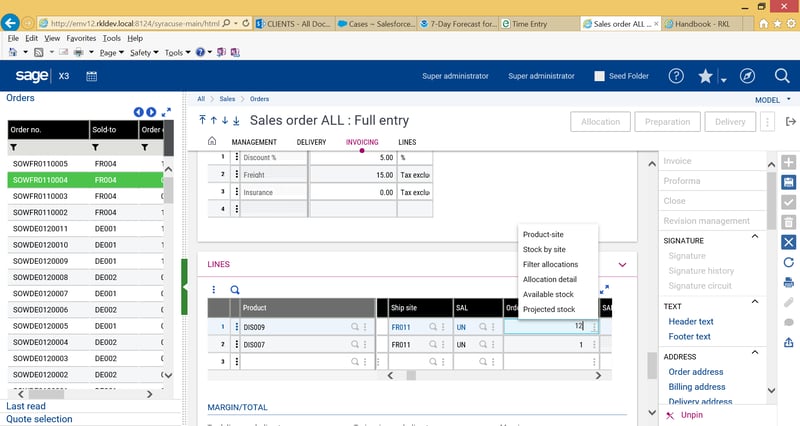
Task: Open the MODEL dropdown
Action: (x=773, y=100)
